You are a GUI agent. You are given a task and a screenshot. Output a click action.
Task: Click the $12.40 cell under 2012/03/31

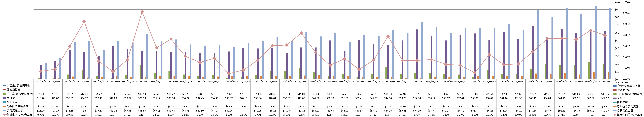pyautogui.click(x=84, y=94)
